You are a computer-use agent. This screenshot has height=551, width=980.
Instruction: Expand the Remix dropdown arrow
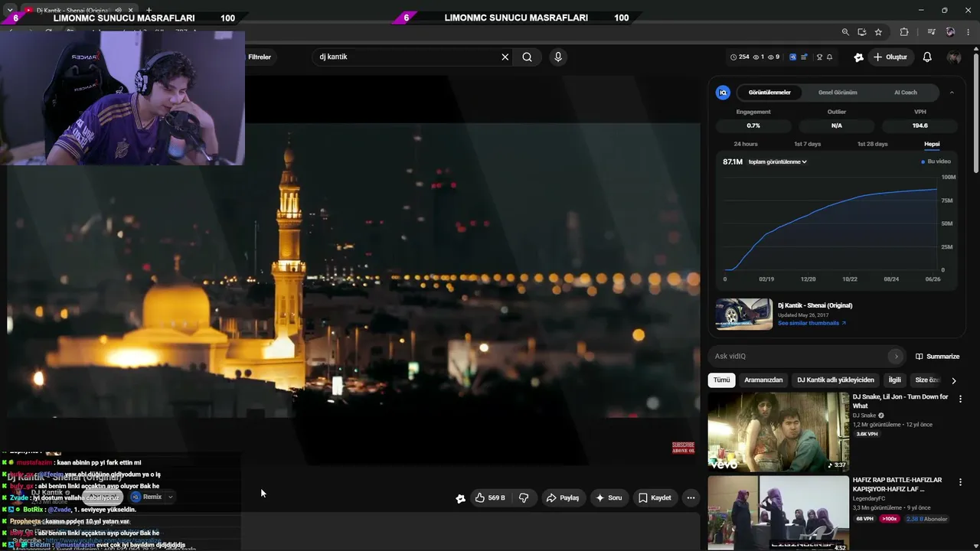click(170, 497)
